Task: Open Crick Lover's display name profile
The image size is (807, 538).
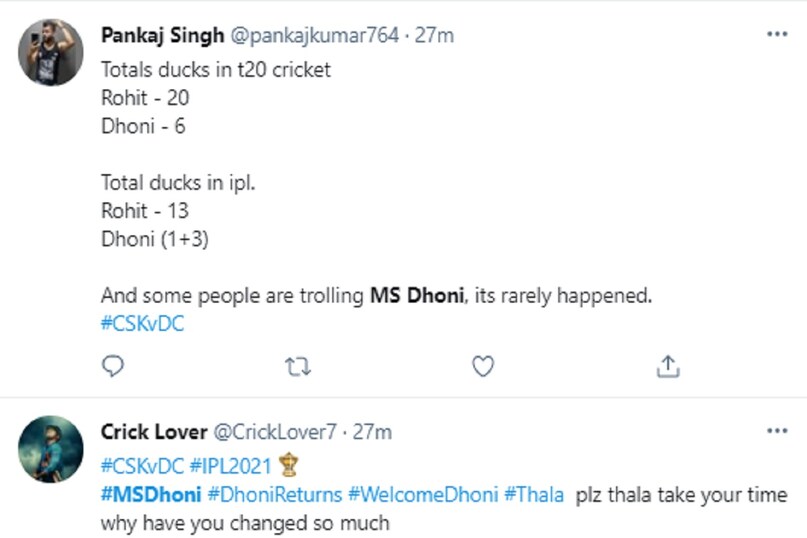Action: point(153,432)
